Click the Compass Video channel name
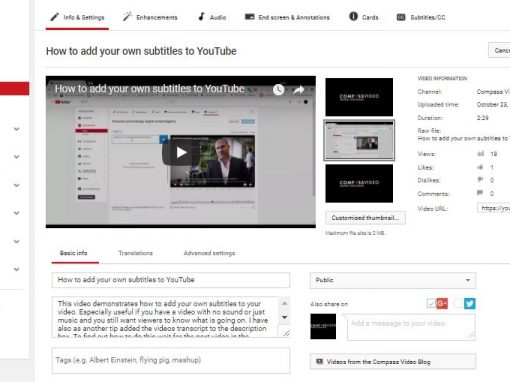The height and width of the screenshot is (382, 510). [493, 92]
